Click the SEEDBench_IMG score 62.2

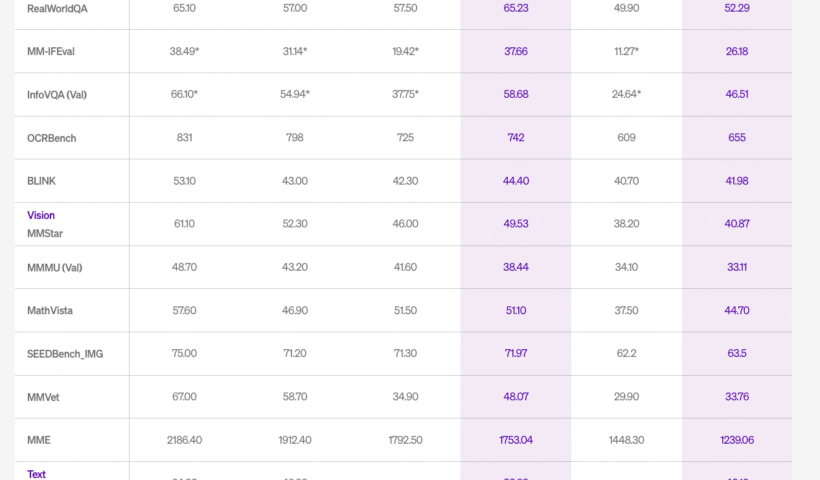626,353
